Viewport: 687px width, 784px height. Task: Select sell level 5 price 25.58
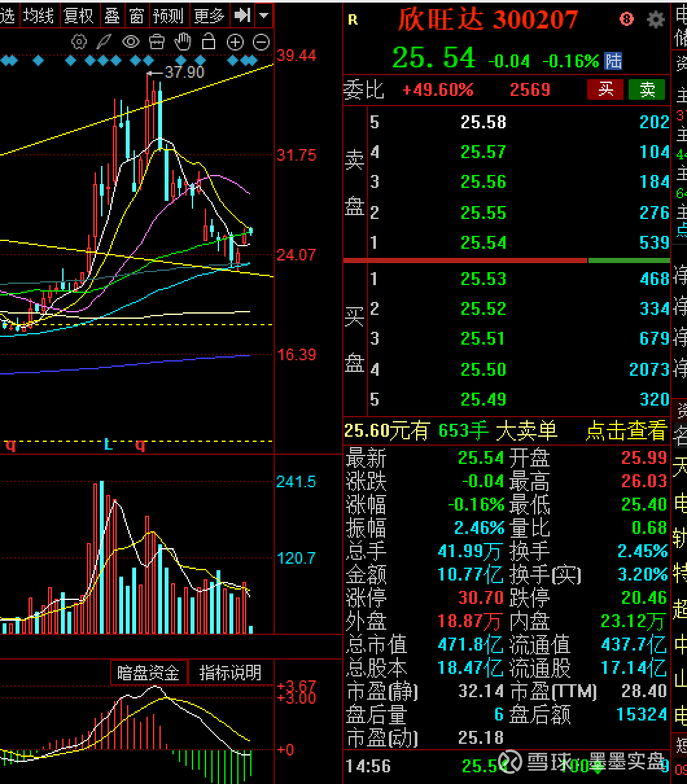[x=483, y=122]
